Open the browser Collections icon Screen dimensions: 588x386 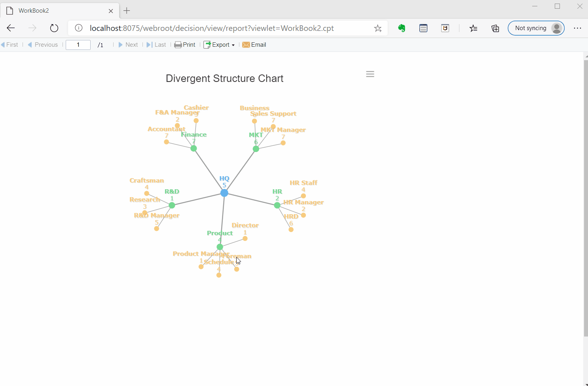pos(495,28)
